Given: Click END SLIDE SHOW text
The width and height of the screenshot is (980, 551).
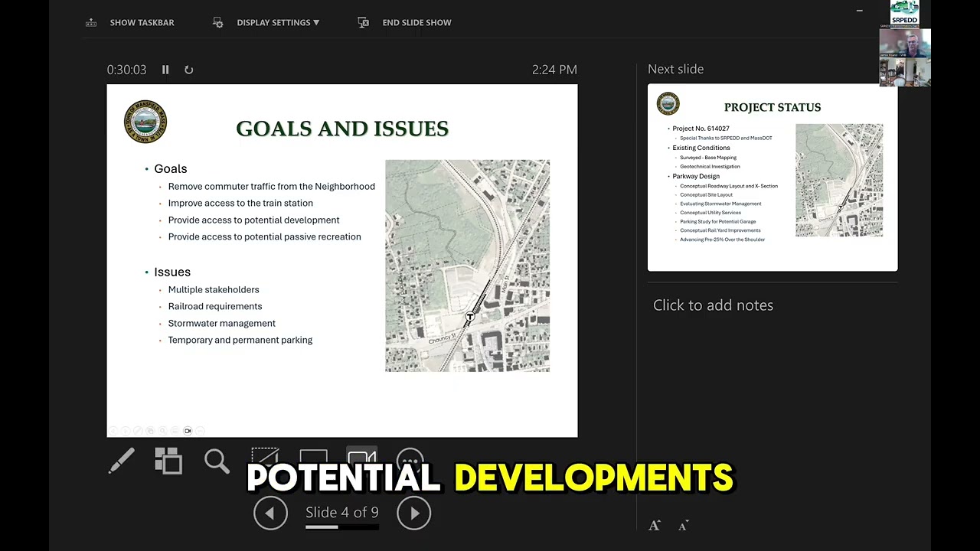Looking at the screenshot, I should [x=416, y=23].
